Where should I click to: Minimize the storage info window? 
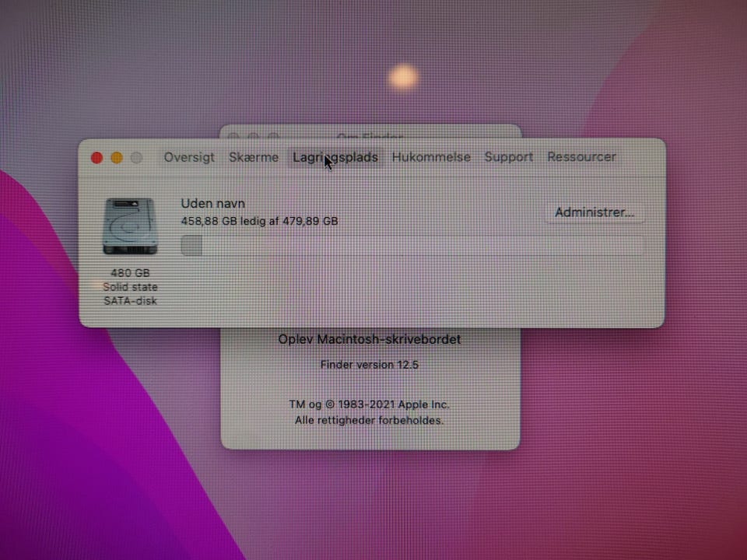[x=117, y=158]
